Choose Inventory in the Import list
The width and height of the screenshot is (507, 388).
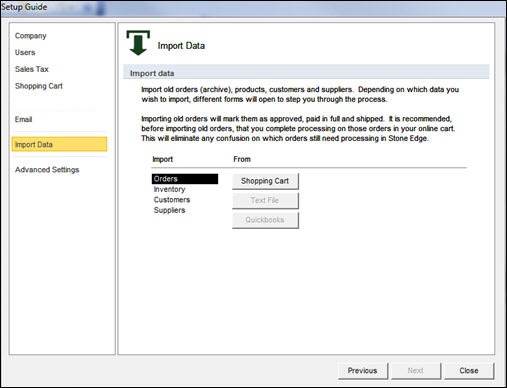[169, 189]
